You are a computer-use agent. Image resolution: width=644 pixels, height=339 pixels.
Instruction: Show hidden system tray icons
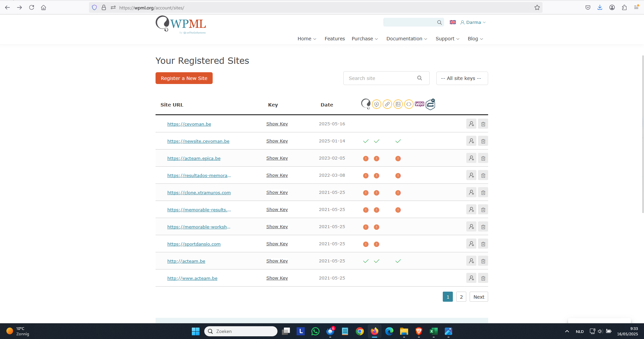click(567, 331)
